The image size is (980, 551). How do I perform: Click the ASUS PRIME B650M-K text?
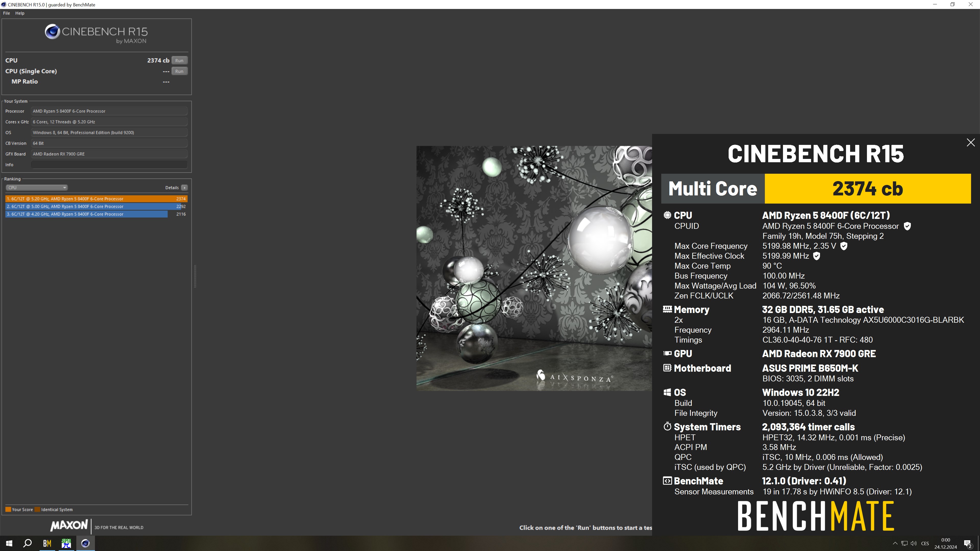[x=810, y=368]
